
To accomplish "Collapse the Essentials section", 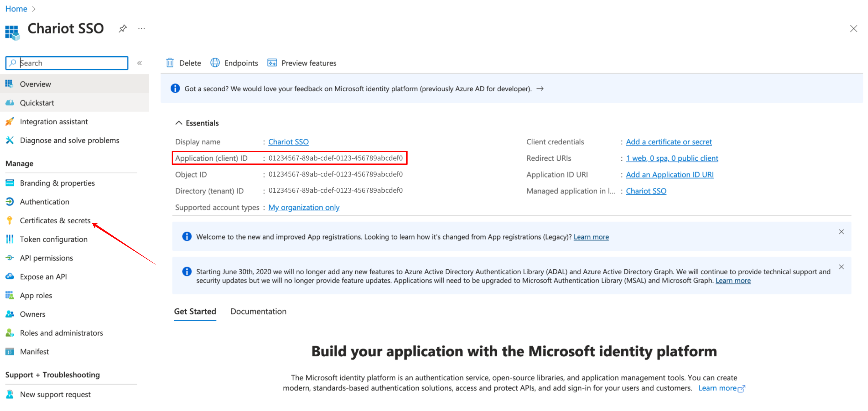I will click(179, 123).
